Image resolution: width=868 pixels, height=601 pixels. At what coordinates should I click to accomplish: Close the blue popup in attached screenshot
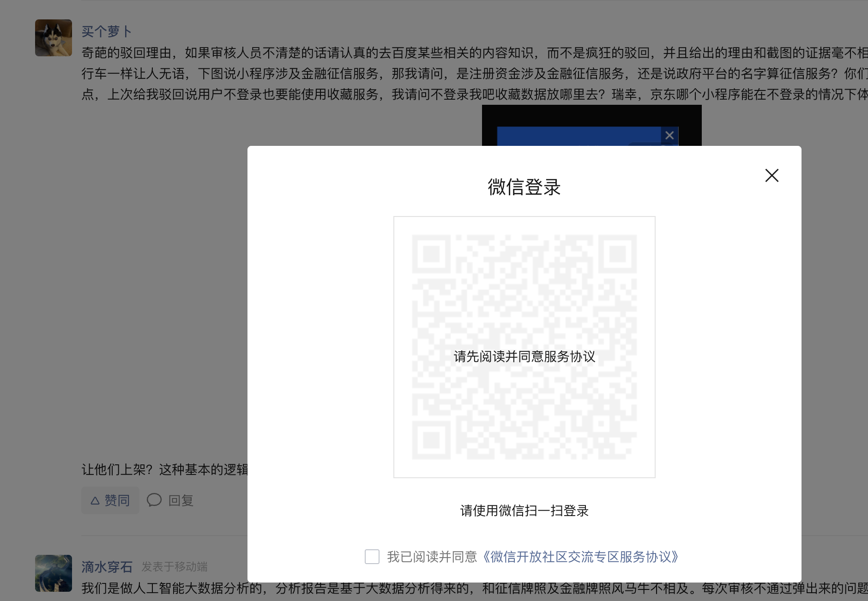tap(669, 135)
